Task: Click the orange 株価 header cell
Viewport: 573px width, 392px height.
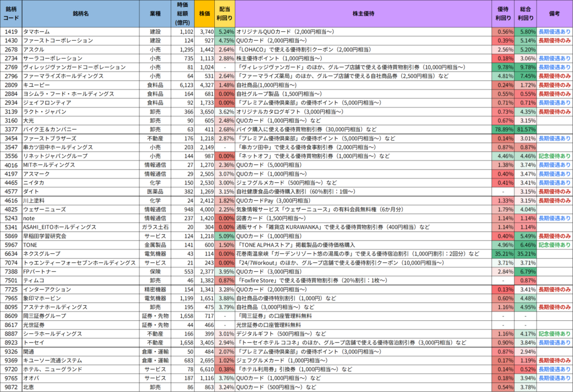Action: click(x=205, y=14)
